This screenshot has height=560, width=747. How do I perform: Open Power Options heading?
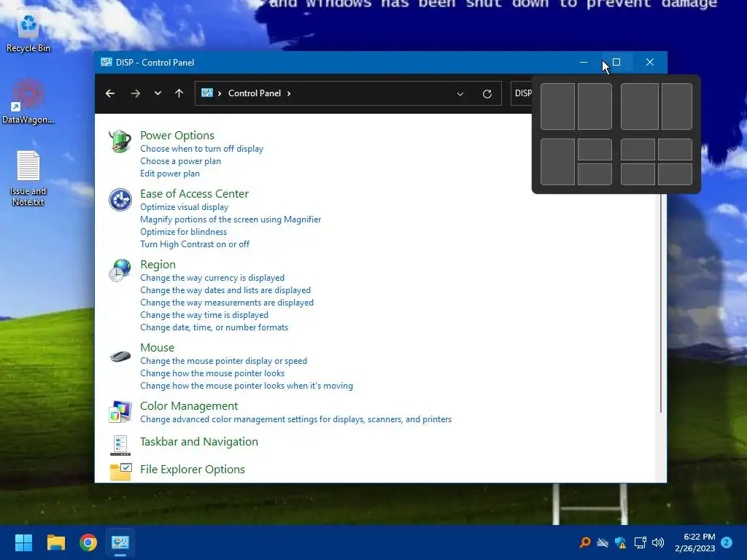click(177, 135)
